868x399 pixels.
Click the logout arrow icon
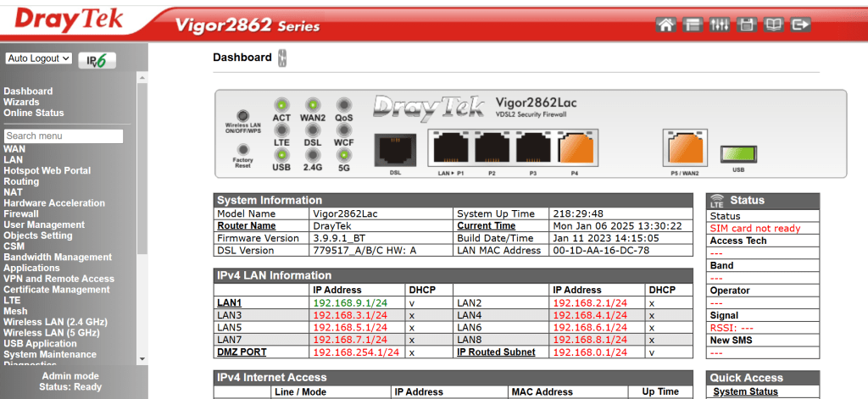[800, 25]
